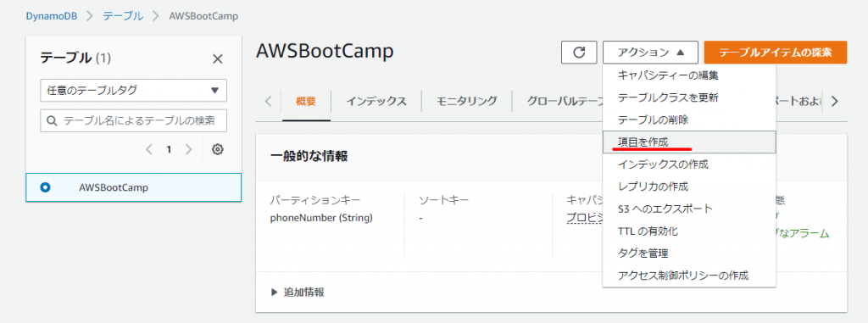Click テーブルアイテムの探索 button
868x323 pixels.
click(x=776, y=52)
